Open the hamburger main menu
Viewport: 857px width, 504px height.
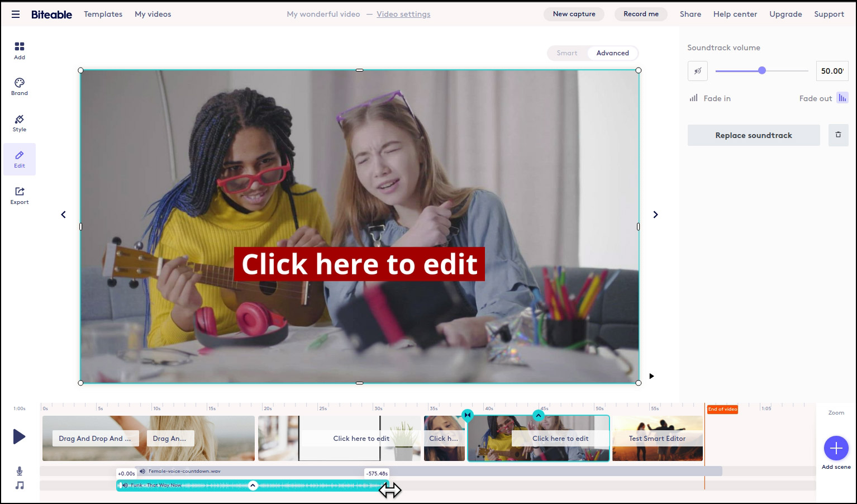(x=16, y=15)
